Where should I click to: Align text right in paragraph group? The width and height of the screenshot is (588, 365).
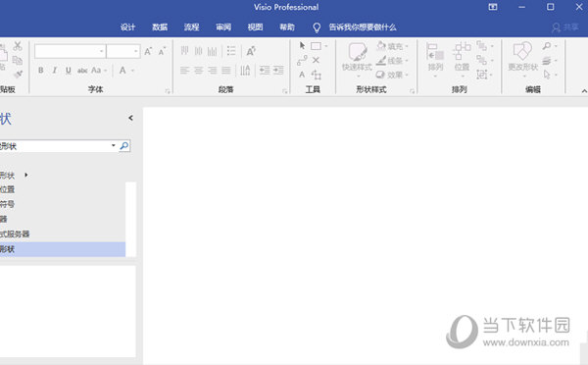pos(213,71)
